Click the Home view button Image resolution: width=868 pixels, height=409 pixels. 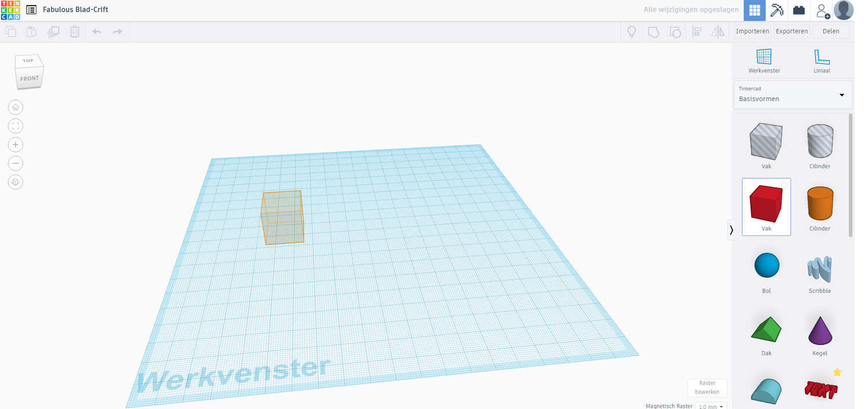[16, 107]
